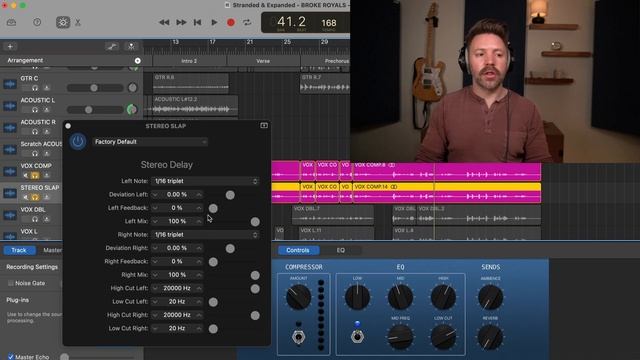Viewport: 640px width, 360px height.
Task: Open Left Note 1/16 triplet dropdown
Action: pyautogui.click(x=205, y=181)
